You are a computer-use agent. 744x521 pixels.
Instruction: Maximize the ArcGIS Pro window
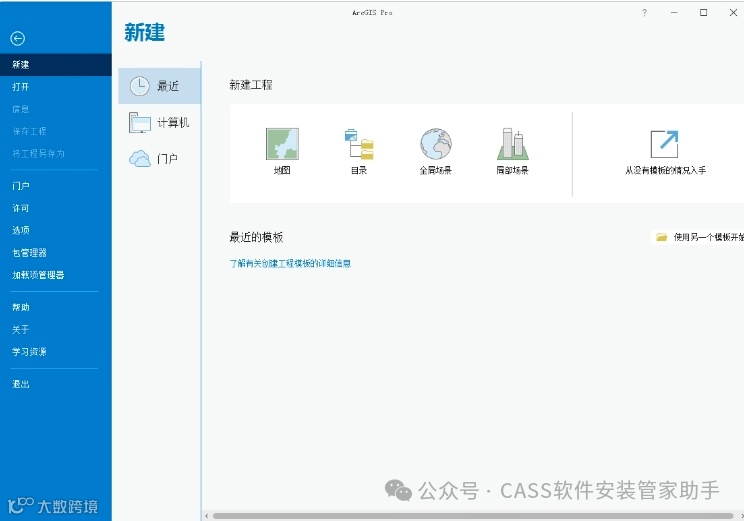[x=704, y=13]
